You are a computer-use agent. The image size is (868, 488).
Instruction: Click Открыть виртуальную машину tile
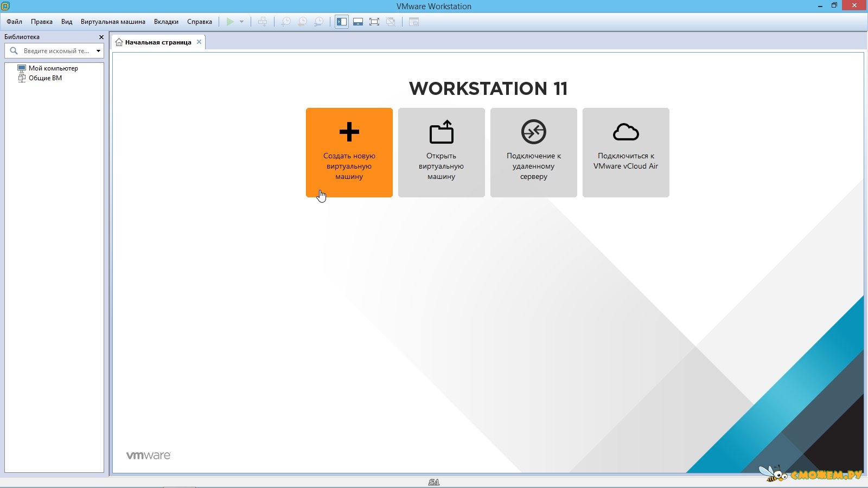click(x=442, y=152)
